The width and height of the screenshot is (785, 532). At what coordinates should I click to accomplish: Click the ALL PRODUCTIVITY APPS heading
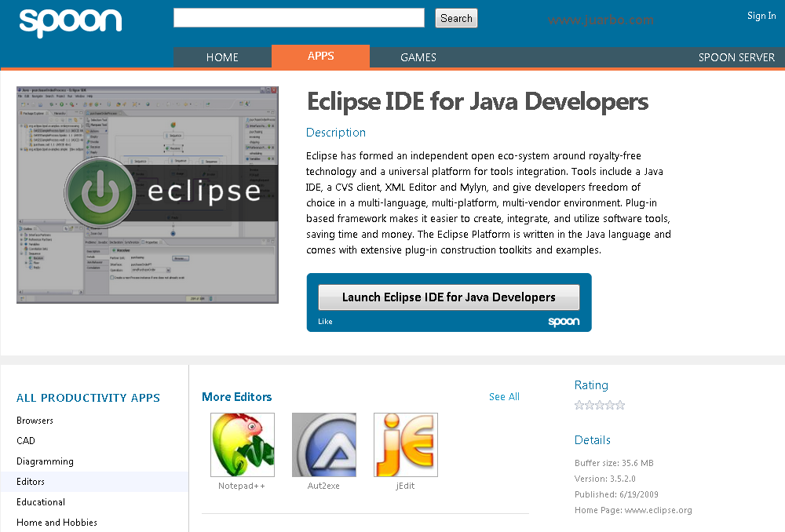(x=88, y=398)
